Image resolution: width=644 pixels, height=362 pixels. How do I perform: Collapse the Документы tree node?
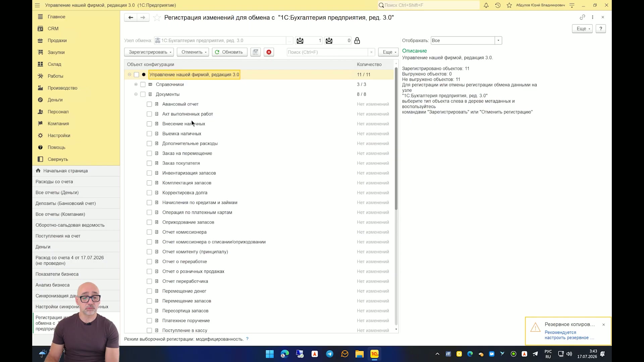click(136, 94)
